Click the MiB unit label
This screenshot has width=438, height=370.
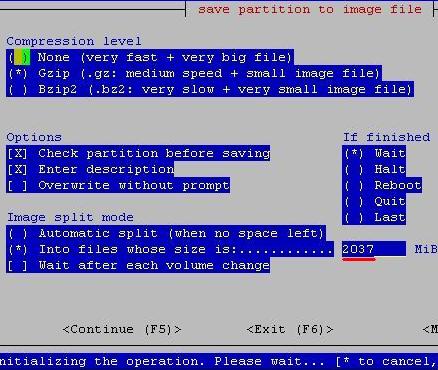tap(426, 249)
